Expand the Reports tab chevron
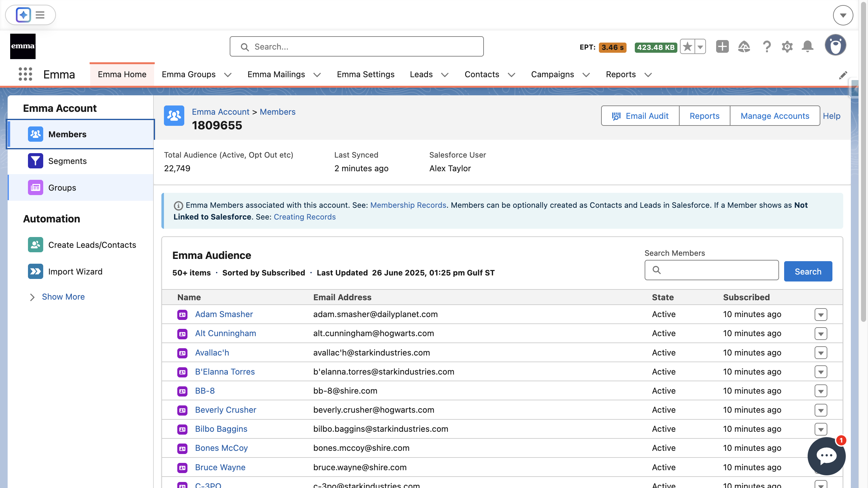Viewport: 868px width, 488px height. (x=648, y=75)
